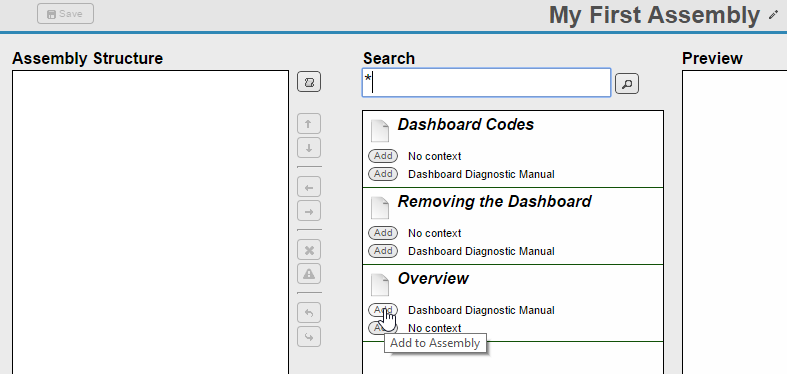Undo the last change
This screenshot has width=787, height=374.
click(x=309, y=312)
